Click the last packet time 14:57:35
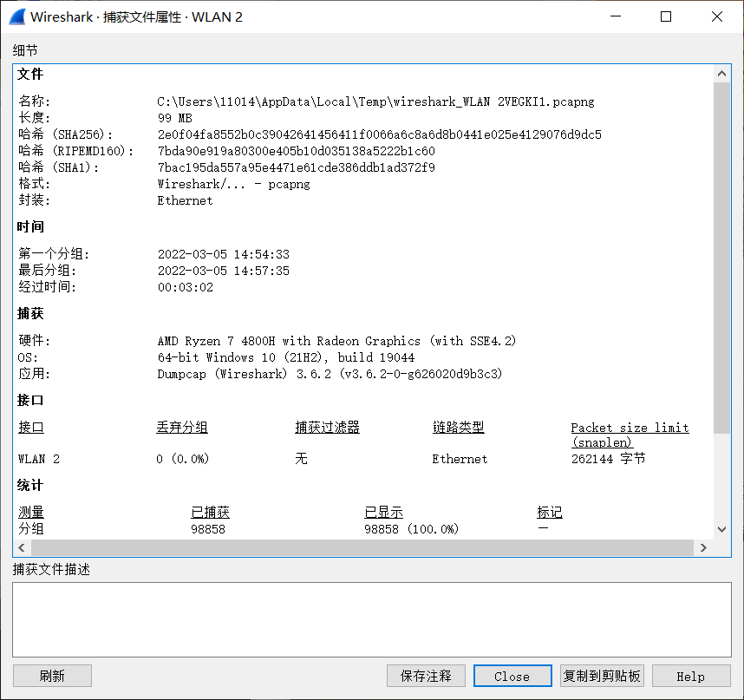Image resolution: width=744 pixels, height=700 pixels. click(x=224, y=271)
